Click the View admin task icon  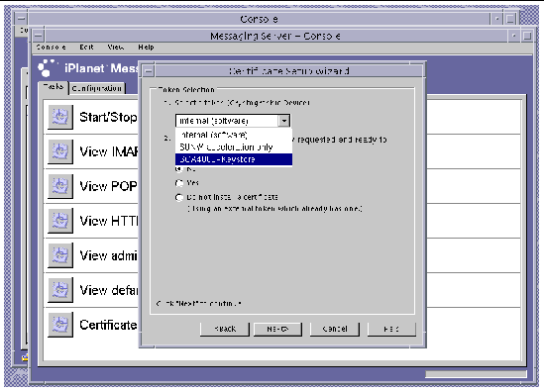click(60, 255)
